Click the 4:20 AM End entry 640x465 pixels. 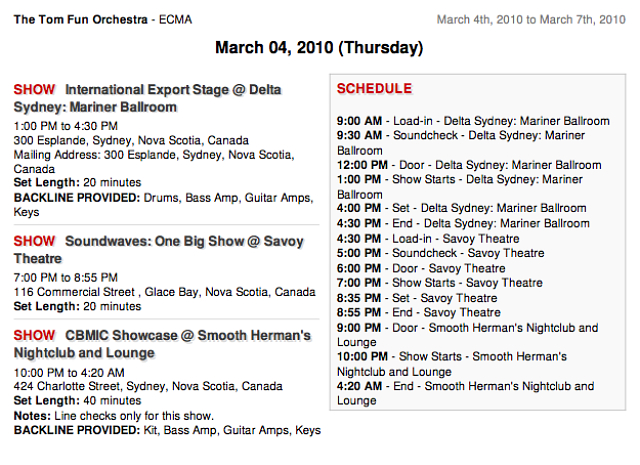[466, 393]
